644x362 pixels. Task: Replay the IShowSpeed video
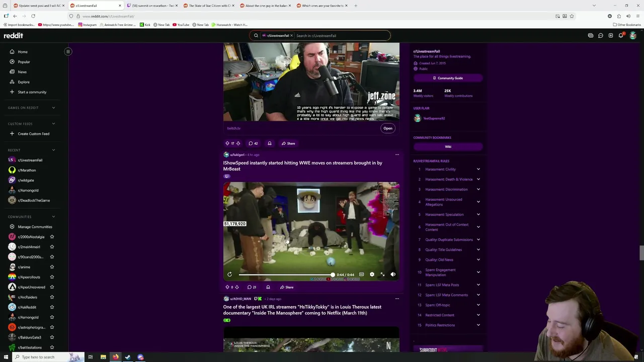tap(229, 275)
